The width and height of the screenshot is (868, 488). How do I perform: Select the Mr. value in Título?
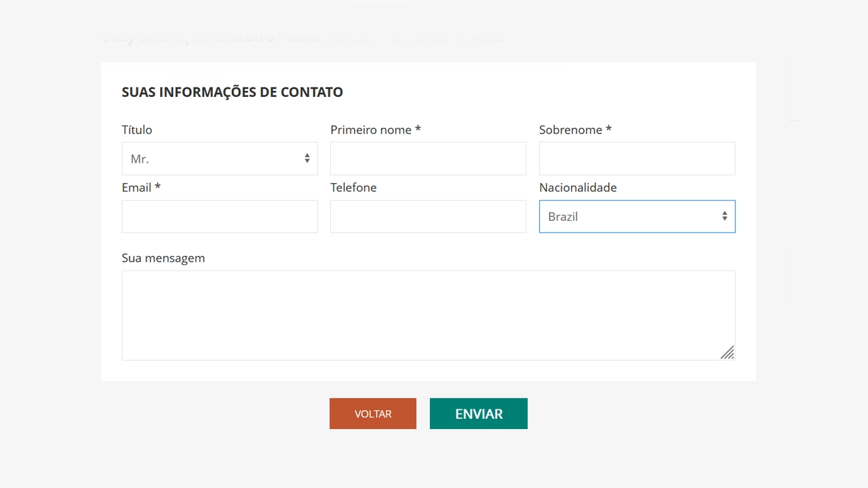pos(140,159)
